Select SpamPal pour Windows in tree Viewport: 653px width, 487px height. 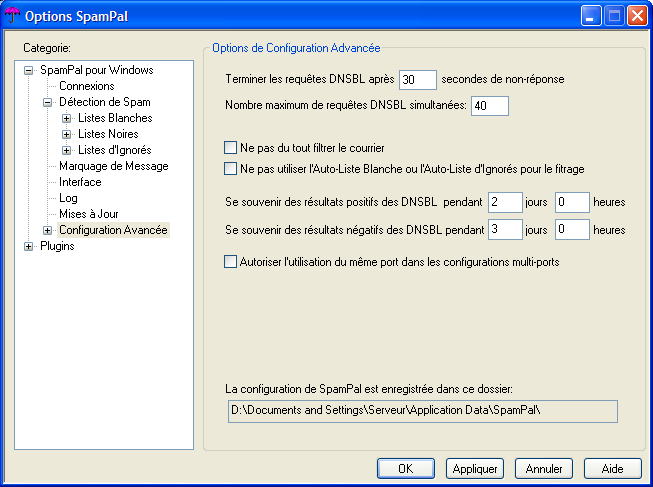97,70
